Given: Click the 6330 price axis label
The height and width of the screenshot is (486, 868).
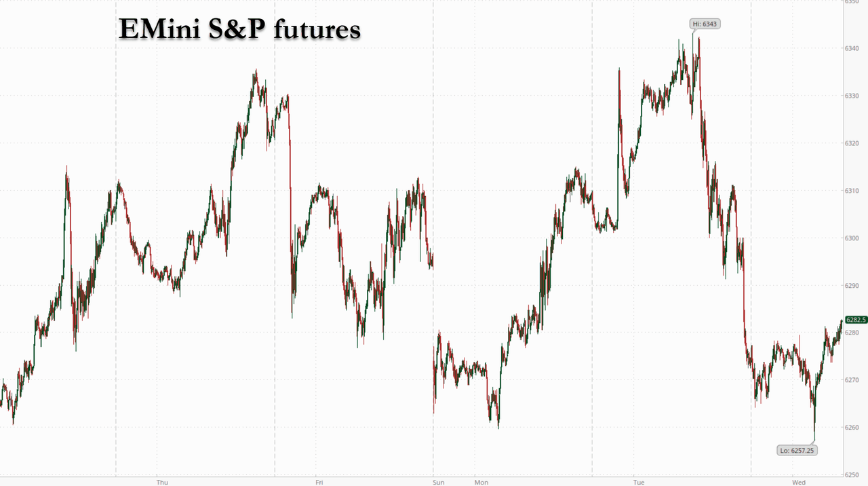Looking at the screenshot, I should (x=852, y=96).
